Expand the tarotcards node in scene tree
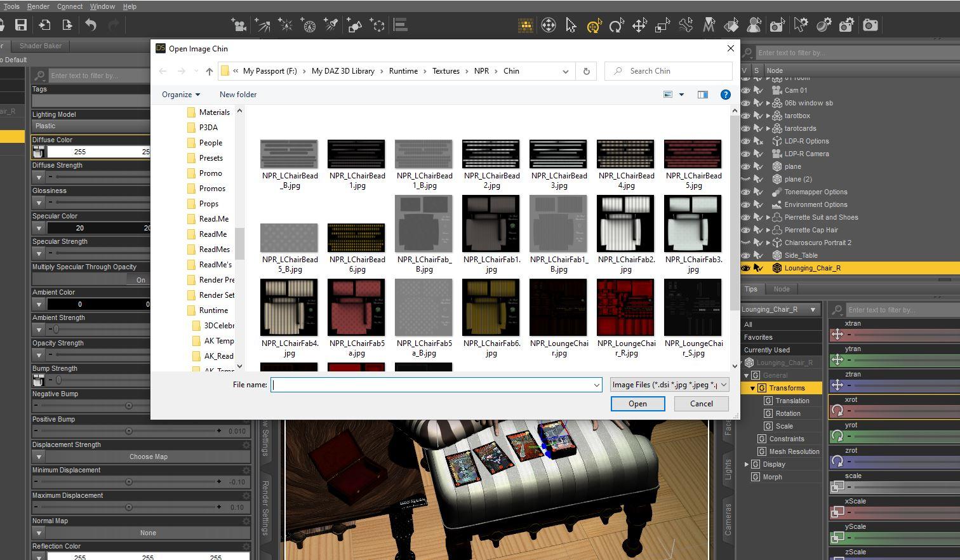The image size is (960, 560). pyautogui.click(x=768, y=128)
